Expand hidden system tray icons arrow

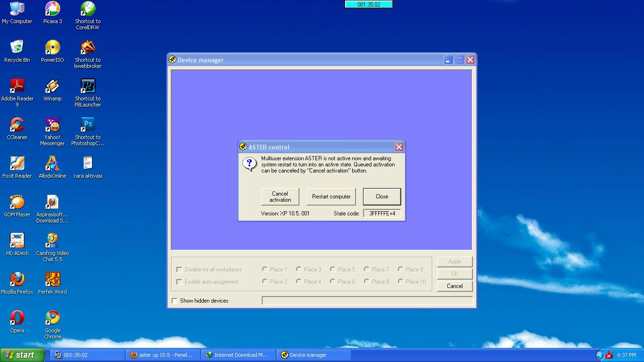pyautogui.click(x=600, y=355)
